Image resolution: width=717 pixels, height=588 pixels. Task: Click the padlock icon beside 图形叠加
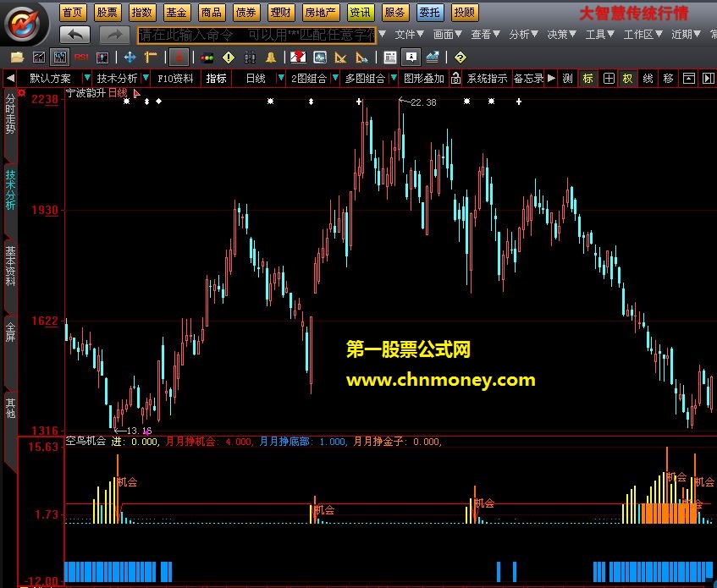click(455, 78)
